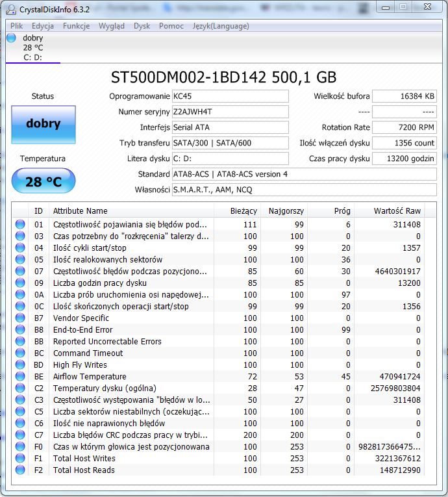
Task: Open the Edycja menu
Action: 43,26
